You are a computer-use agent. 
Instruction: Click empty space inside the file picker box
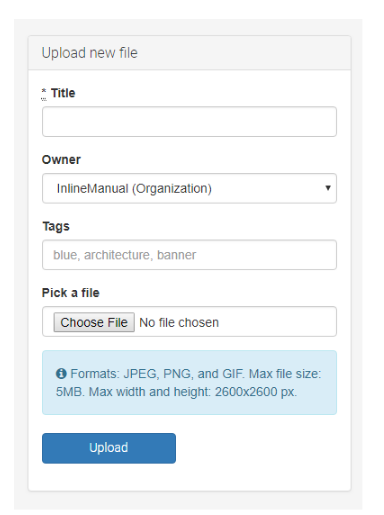point(277,322)
